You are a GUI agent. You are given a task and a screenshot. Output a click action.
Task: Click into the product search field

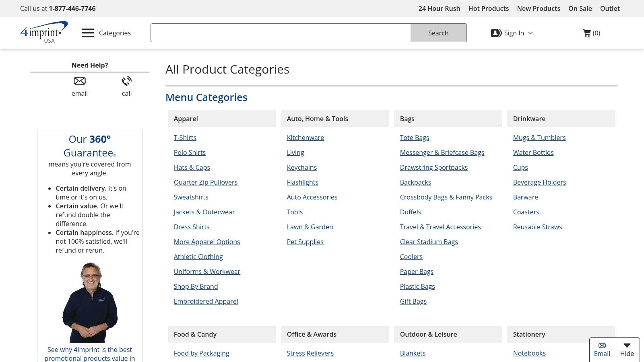pyautogui.click(x=281, y=33)
